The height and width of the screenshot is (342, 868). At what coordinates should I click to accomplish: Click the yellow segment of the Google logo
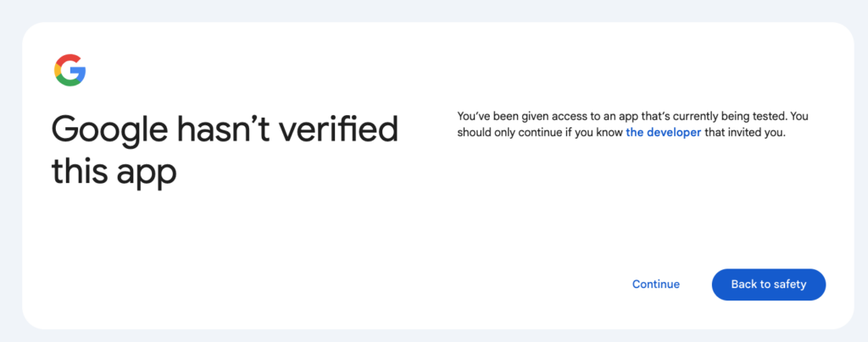click(57, 70)
